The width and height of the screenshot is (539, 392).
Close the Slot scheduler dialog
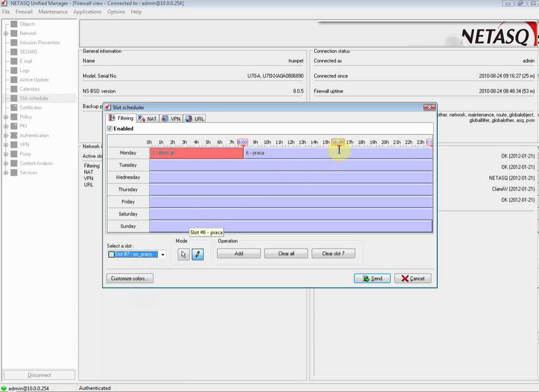[x=429, y=107]
